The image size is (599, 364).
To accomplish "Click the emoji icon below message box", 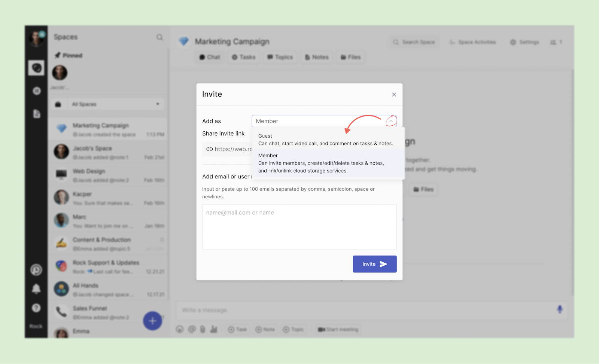I will pos(180,329).
